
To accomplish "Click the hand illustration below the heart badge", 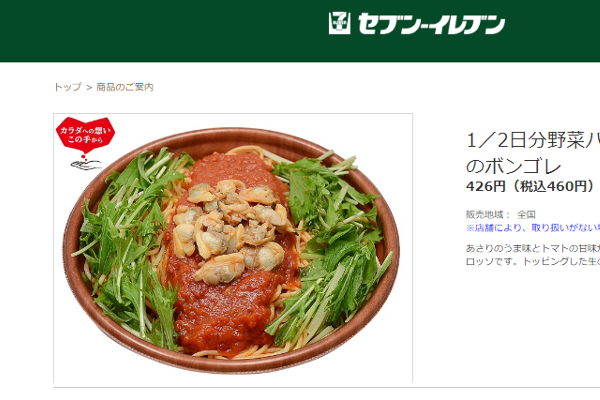I will (86, 165).
